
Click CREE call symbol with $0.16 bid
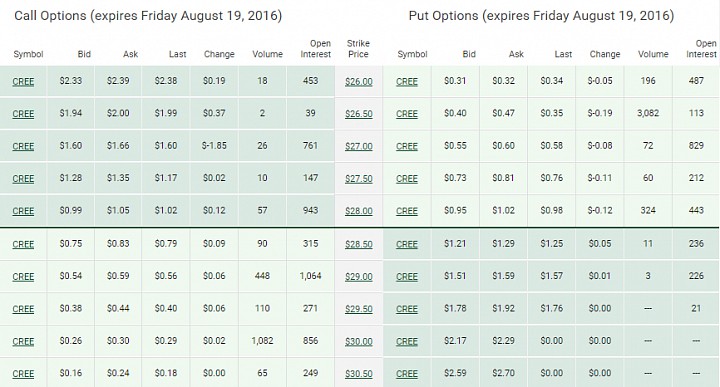[23, 374]
